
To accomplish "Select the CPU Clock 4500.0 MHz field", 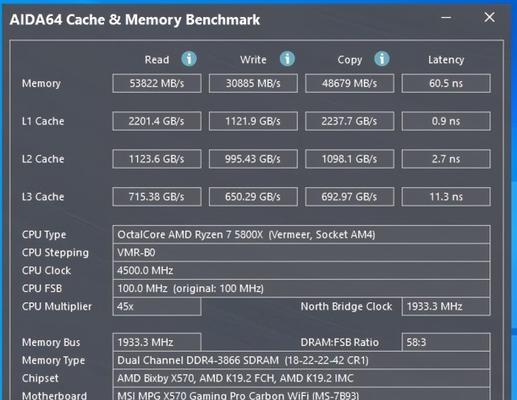I will click(x=301, y=270).
